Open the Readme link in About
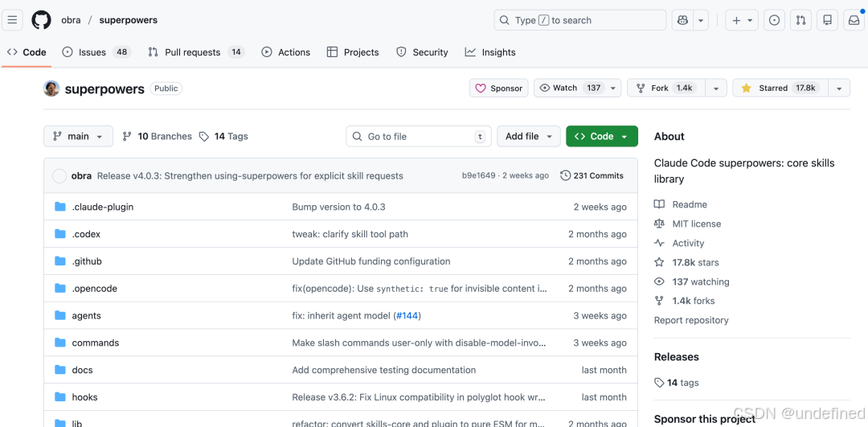Screen dimensions: 868x427 pos(681,204)
